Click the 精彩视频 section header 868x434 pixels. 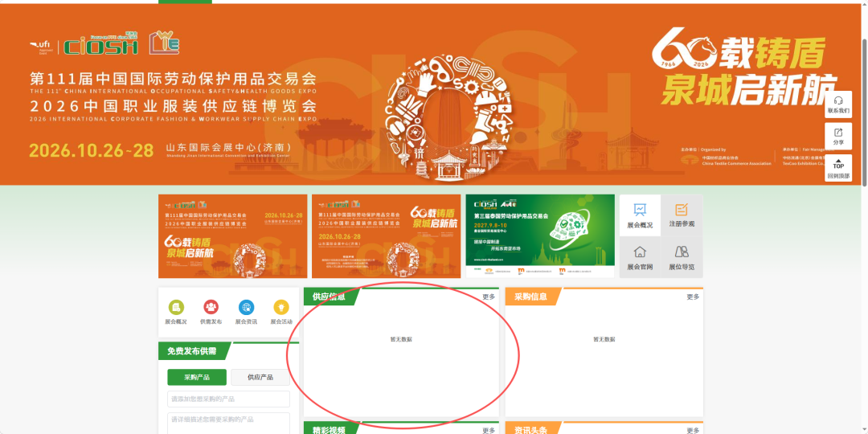329,429
